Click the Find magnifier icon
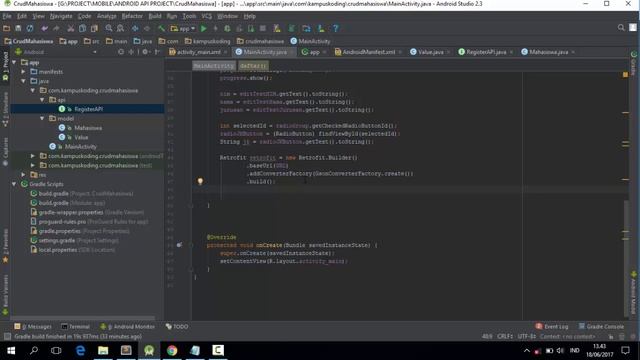Image resolution: width=640 pixels, height=360 pixels. tap(109, 29)
